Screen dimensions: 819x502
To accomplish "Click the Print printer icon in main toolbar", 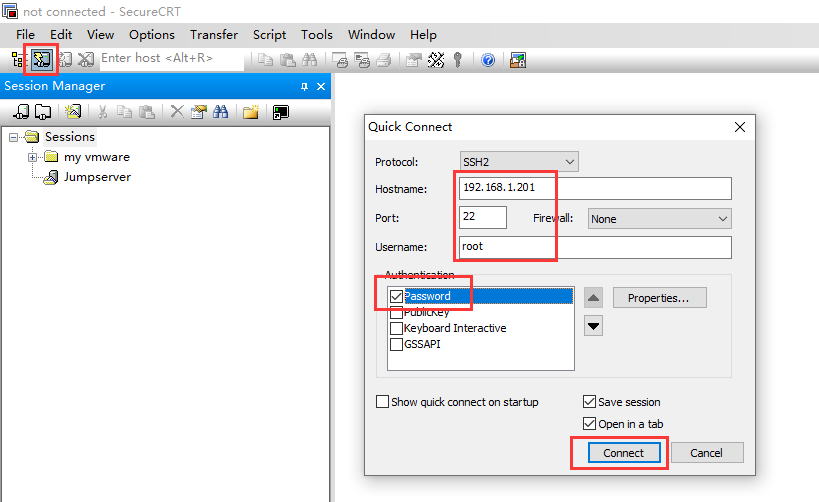I will tap(384, 60).
